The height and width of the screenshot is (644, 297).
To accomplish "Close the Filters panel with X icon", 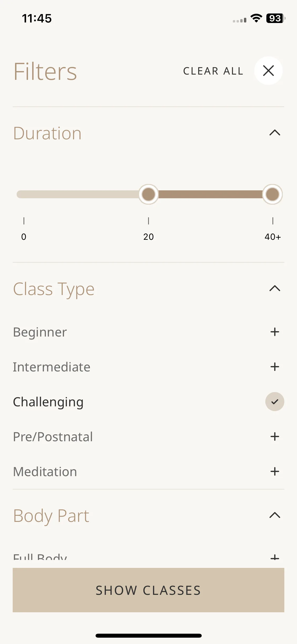I will pyautogui.click(x=268, y=71).
